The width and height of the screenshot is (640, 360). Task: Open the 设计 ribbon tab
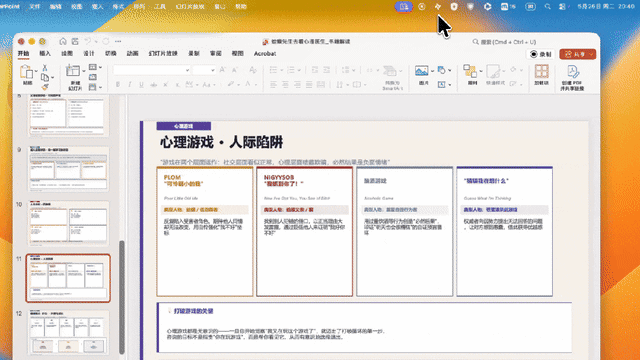tap(89, 54)
